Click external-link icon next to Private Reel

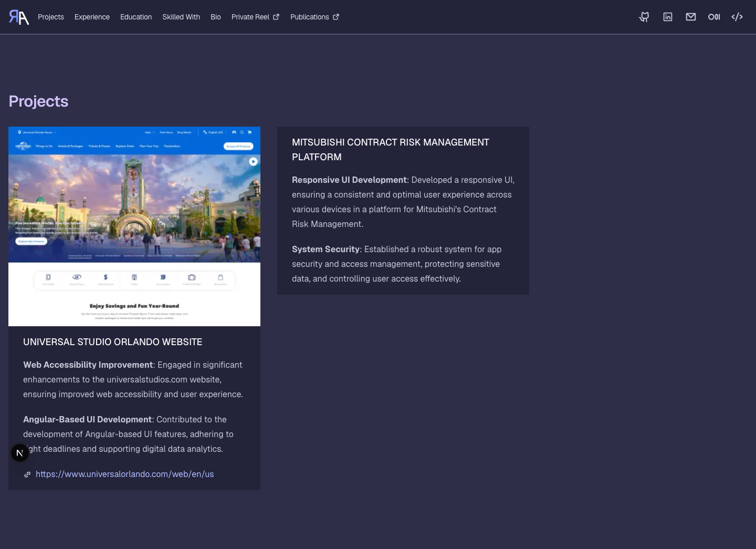(276, 17)
